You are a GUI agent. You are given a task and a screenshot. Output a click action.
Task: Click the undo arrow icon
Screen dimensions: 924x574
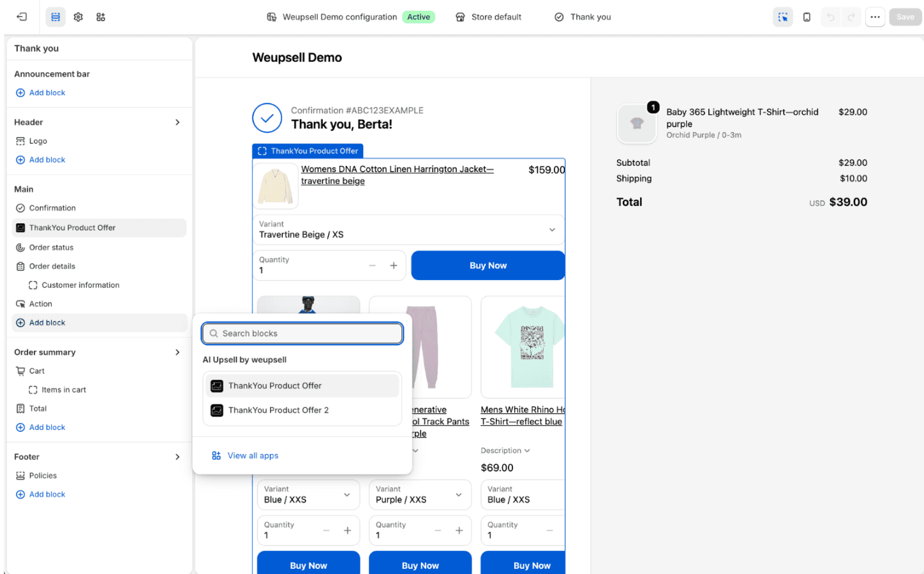pyautogui.click(x=830, y=17)
